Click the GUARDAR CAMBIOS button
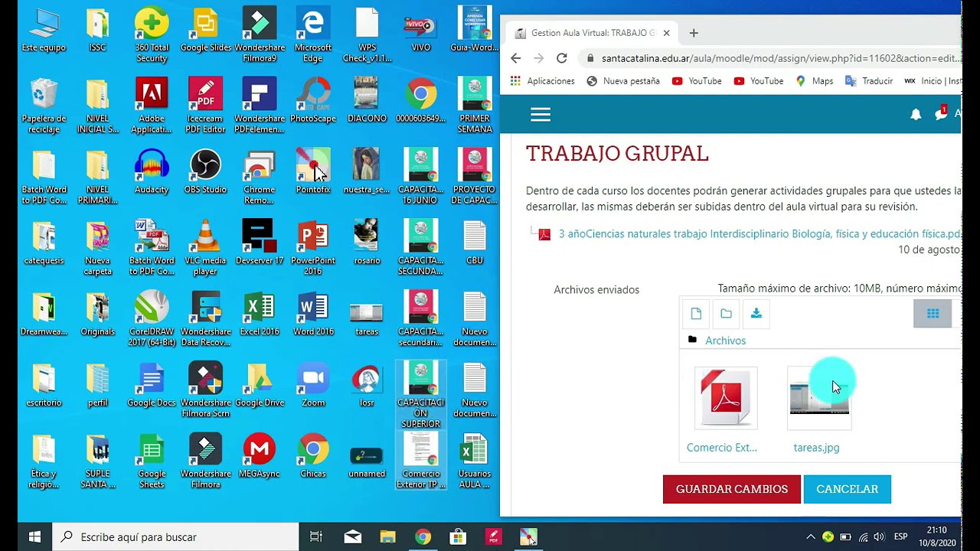 732,489
